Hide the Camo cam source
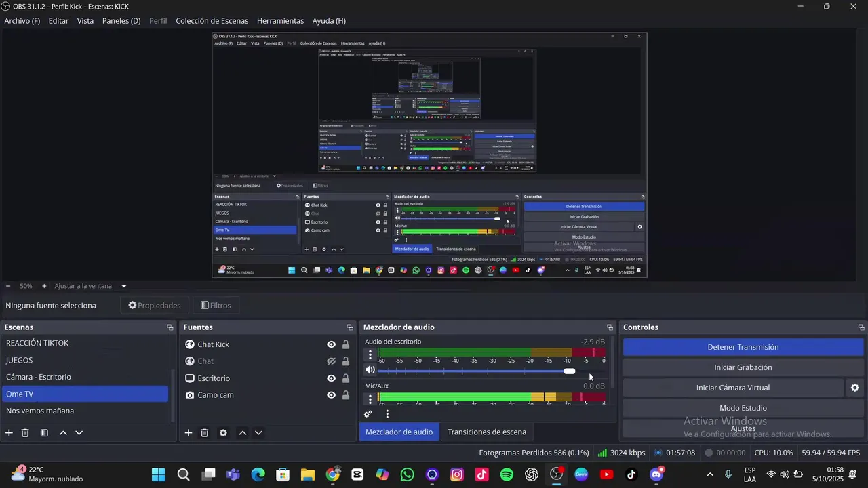The height and width of the screenshot is (488, 868). tap(331, 395)
